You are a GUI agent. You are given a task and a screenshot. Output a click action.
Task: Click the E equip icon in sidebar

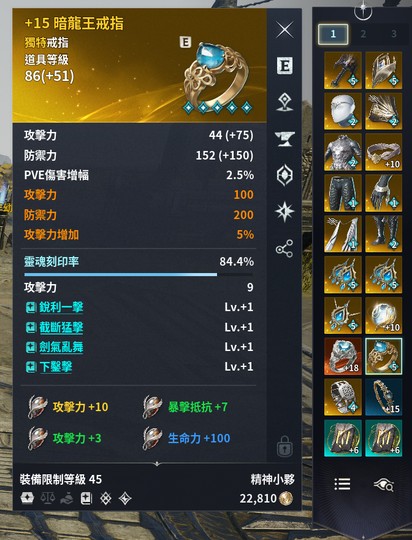click(285, 65)
